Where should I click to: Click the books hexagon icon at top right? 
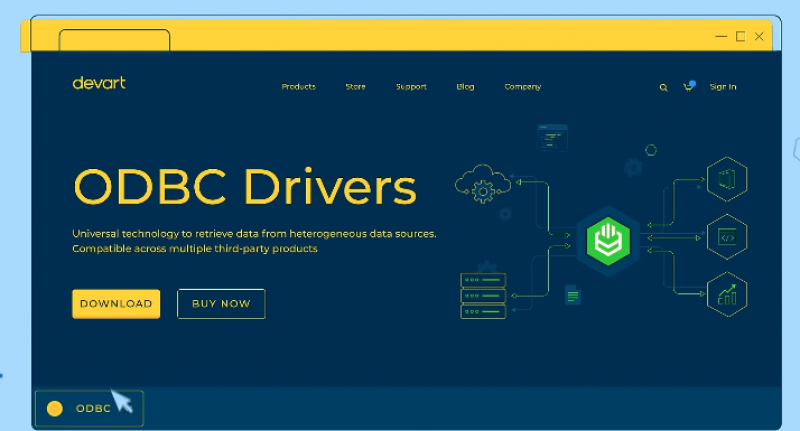point(727,181)
